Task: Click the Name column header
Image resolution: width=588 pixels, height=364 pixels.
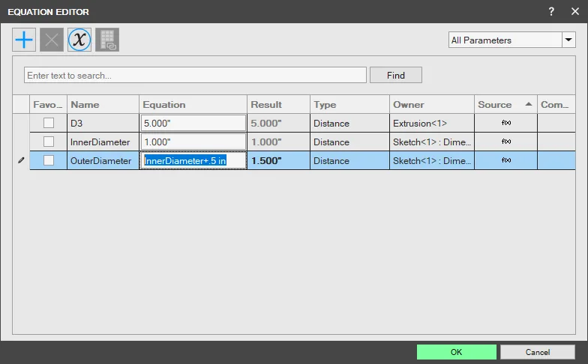Action: [x=103, y=105]
